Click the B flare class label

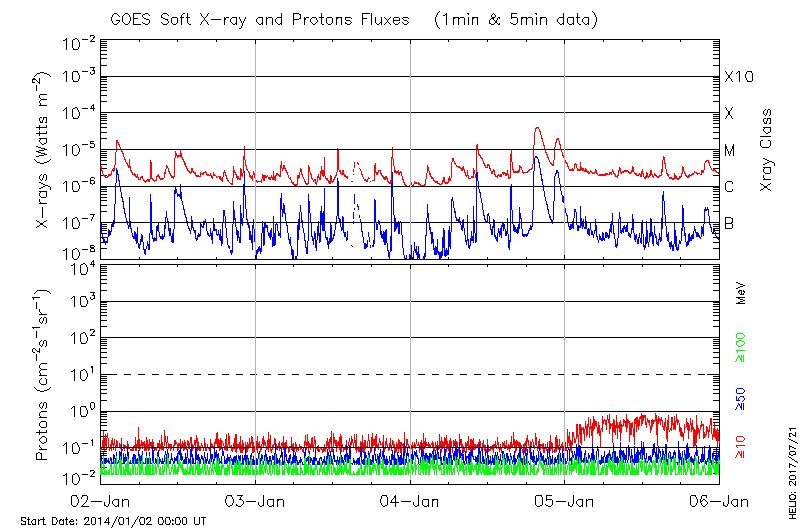[729, 223]
